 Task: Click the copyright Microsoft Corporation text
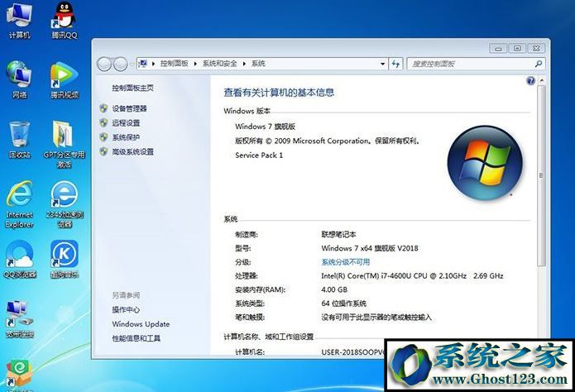327,141
